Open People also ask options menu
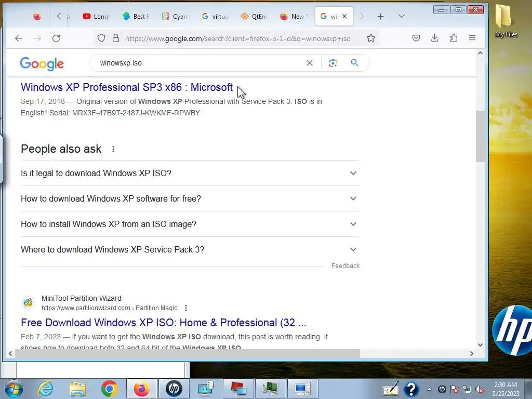The image size is (532, 399). point(113,149)
